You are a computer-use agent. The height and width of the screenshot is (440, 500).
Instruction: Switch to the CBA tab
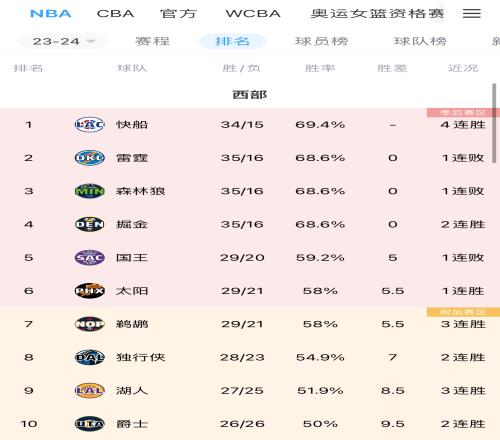pos(115,14)
